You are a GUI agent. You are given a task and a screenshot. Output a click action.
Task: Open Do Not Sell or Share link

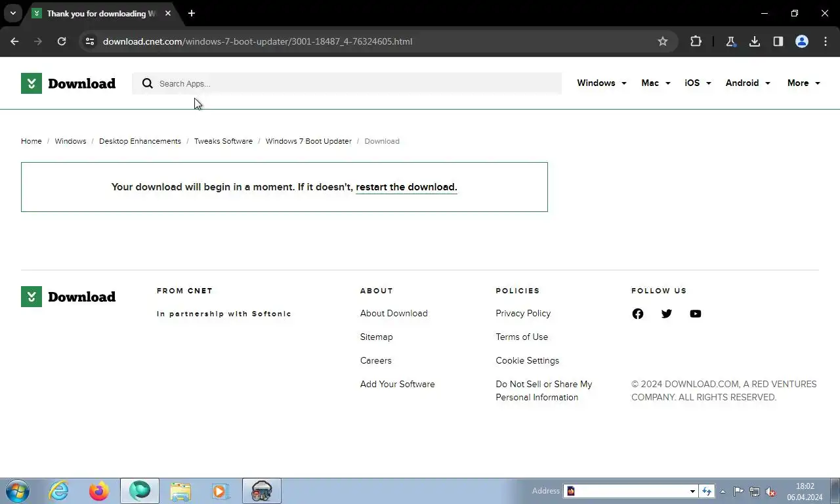[543, 390]
